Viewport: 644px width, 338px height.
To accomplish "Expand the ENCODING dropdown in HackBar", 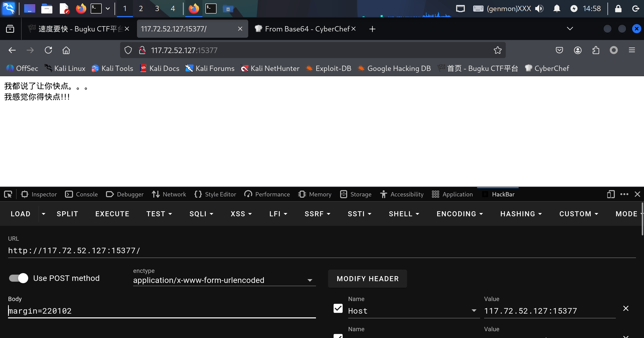I will [x=460, y=214].
